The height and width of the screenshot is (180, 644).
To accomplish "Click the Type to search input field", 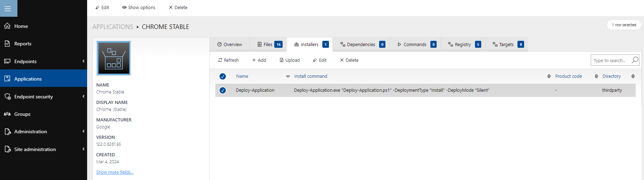I will point(611,60).
